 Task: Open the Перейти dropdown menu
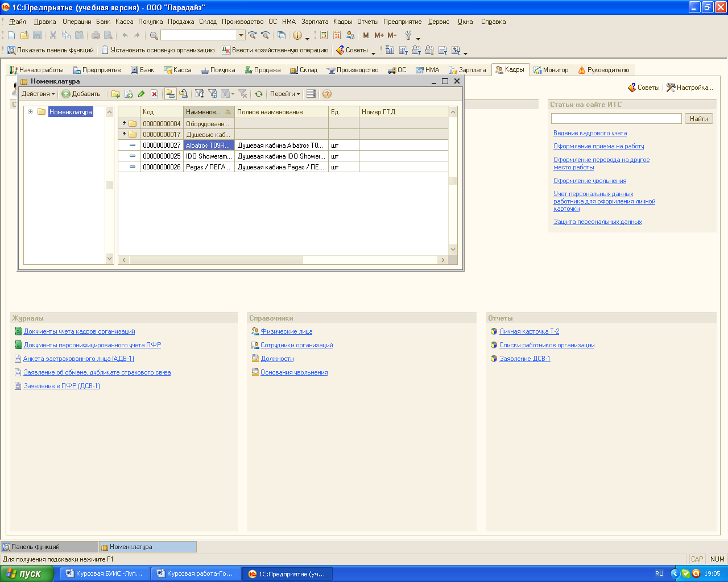coord(285,94)
